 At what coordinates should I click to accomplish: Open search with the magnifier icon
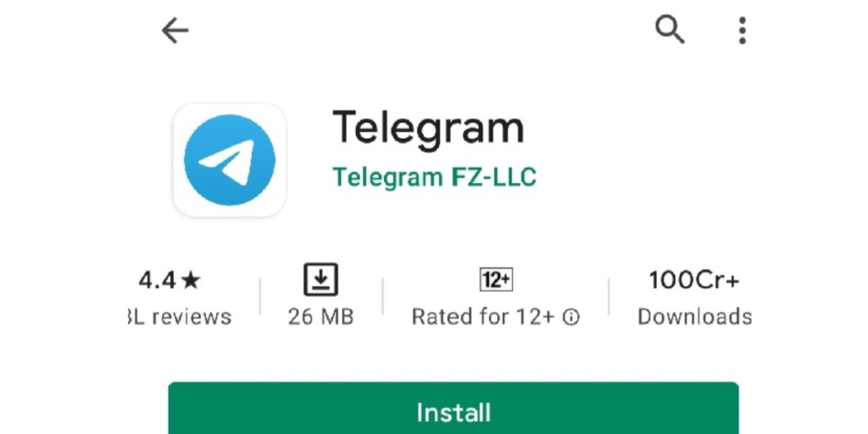pos(670,30)
